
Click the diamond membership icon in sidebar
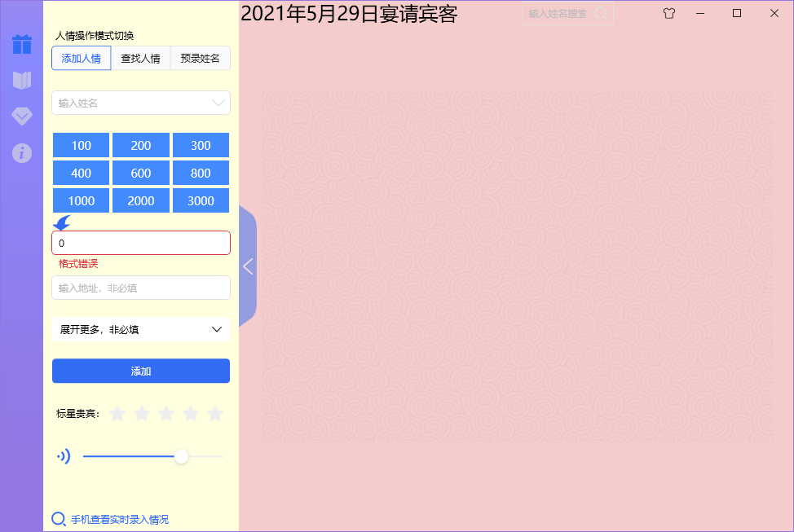22,117
